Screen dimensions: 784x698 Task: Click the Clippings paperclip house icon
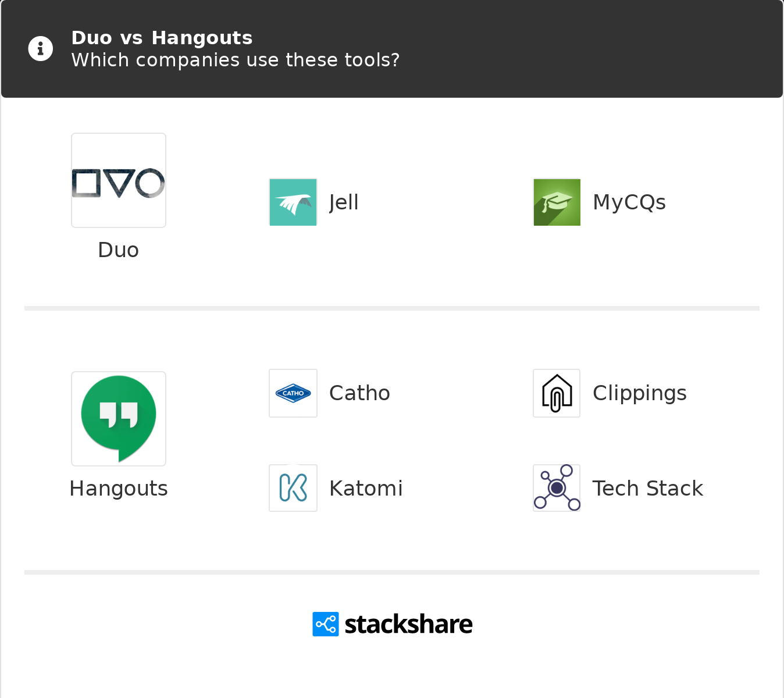pyautogui.click(x=557, y=393)
